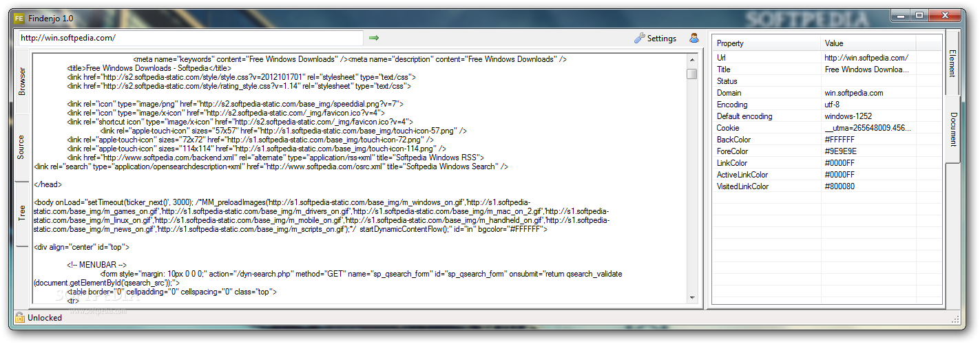Viewport: 980px width, 344px height.
Task: Click the value #9E9E9E
Action: pos(840,151)
